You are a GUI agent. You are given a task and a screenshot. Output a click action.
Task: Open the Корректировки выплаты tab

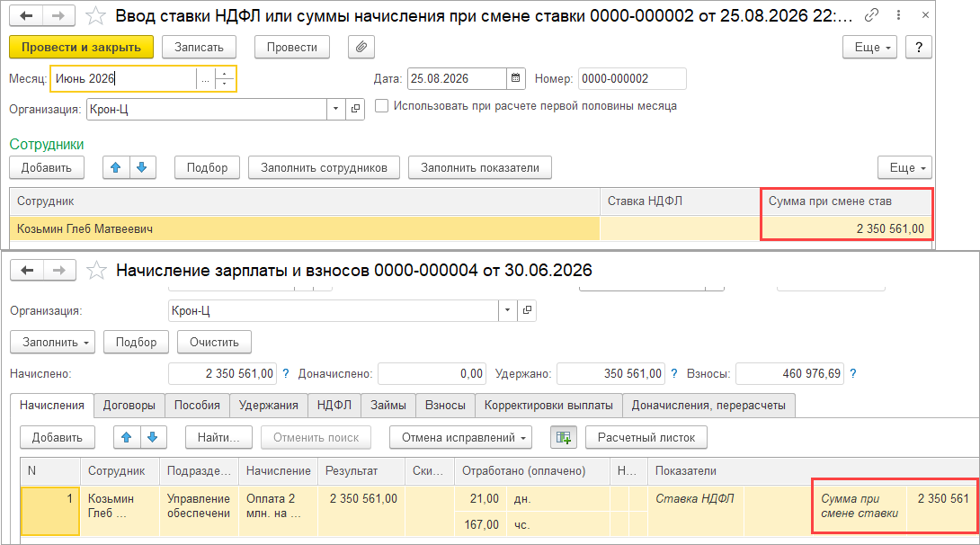point(548,405)
